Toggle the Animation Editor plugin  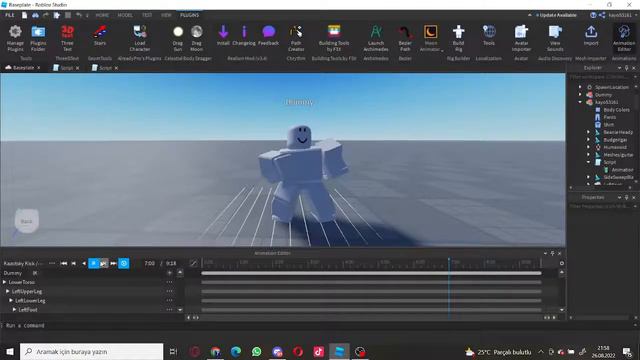point(624,38)
